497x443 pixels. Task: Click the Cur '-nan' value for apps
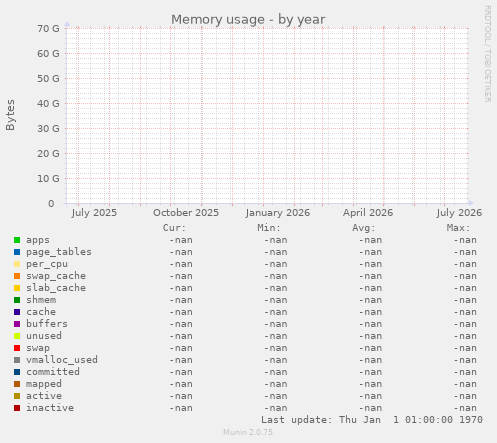[181, 240]
